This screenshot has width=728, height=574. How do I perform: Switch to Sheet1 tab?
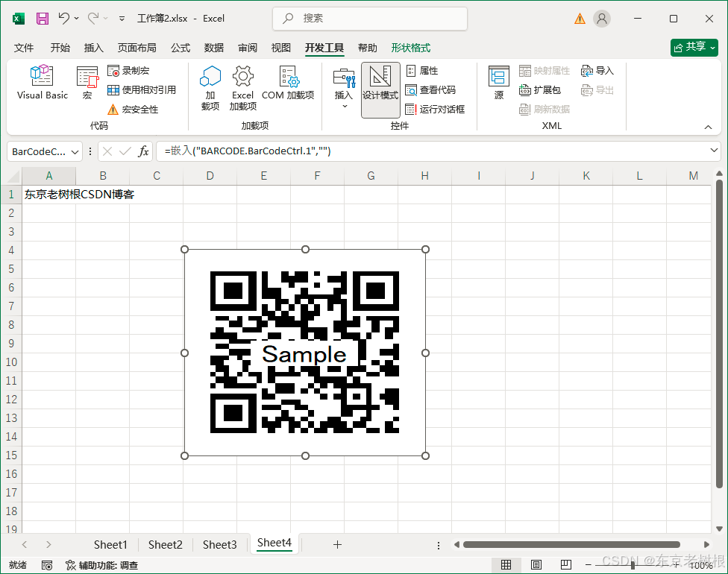pyautogui.click(x=110, y=545)
